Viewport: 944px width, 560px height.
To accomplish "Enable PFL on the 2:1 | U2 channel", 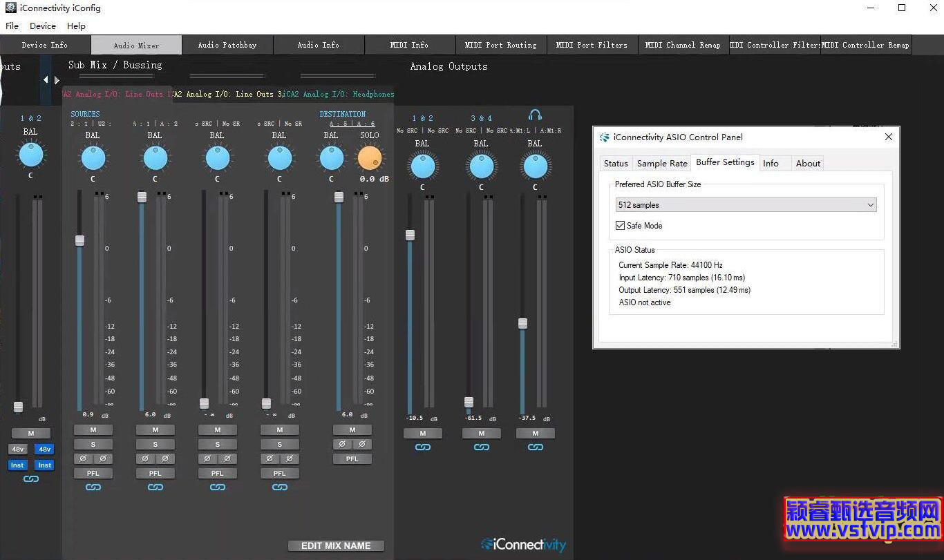I will [x=93, y=474].
